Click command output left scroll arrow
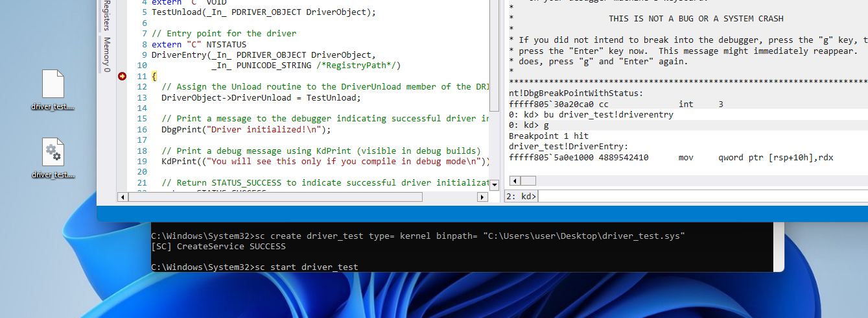Viewport: 868px width, 318px height. click(514, 181)
